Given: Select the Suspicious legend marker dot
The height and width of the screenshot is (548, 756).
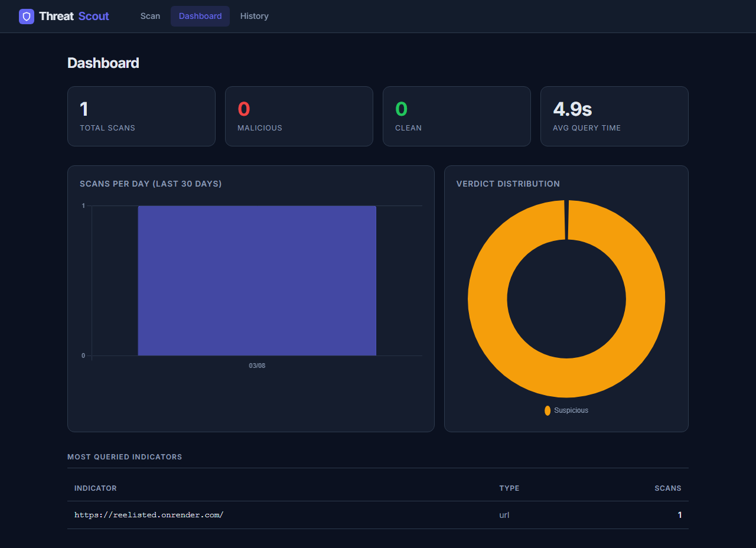Looking at the screenshot, I should (548, 410).
